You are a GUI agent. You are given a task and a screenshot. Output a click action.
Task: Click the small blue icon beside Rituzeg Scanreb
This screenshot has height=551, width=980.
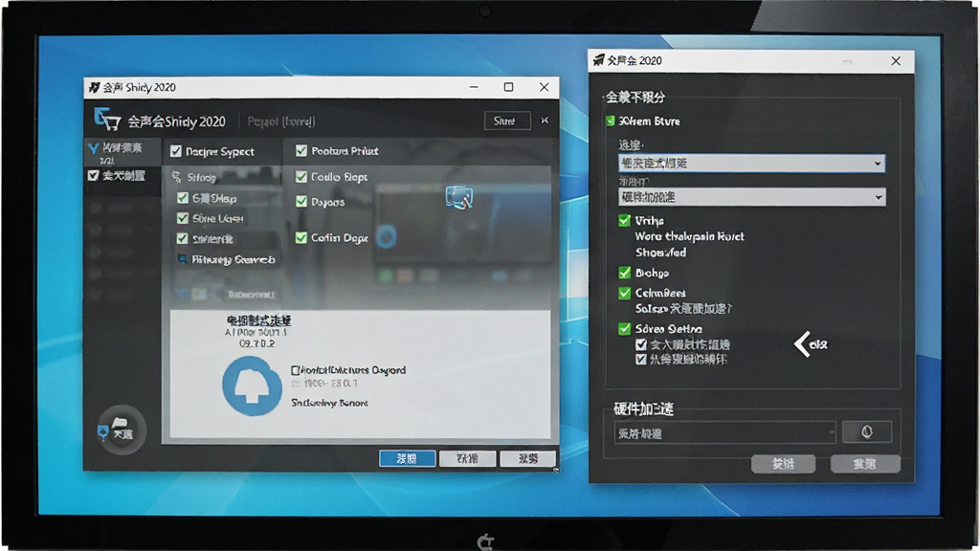click(x=182, y=259)
